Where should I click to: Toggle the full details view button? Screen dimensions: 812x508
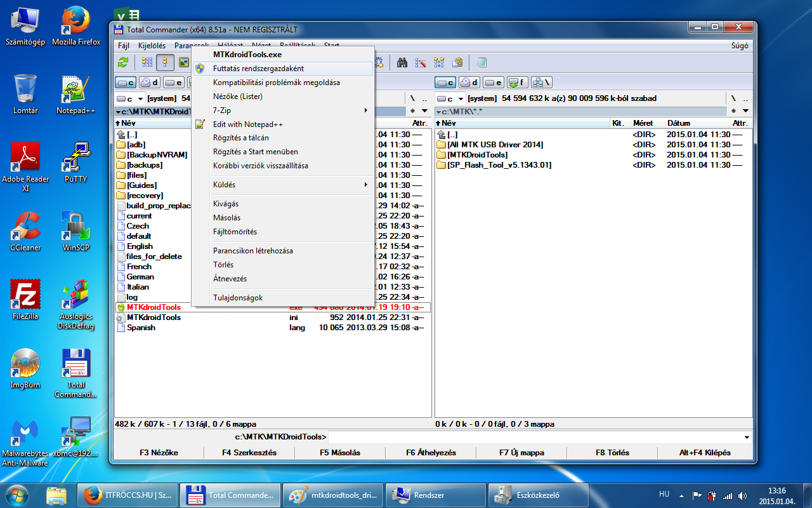click(166, 62)
